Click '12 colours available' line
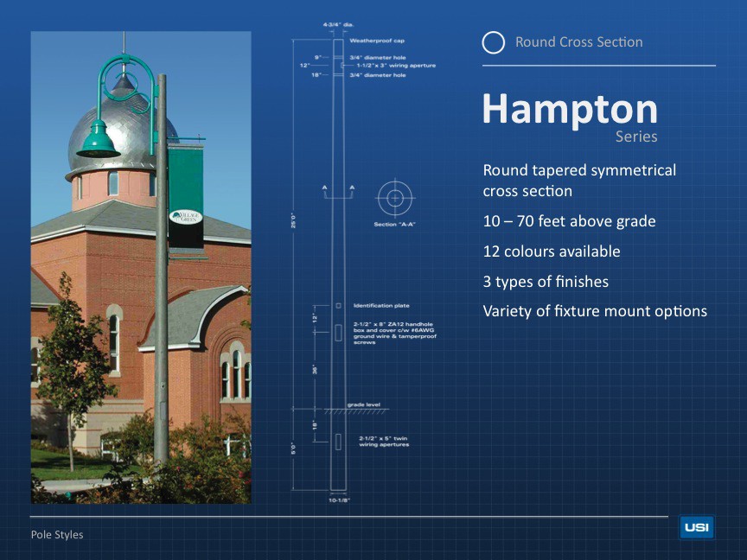Image resolution: width=747 pixels, height=560 pixels. [x=552, y=251]
